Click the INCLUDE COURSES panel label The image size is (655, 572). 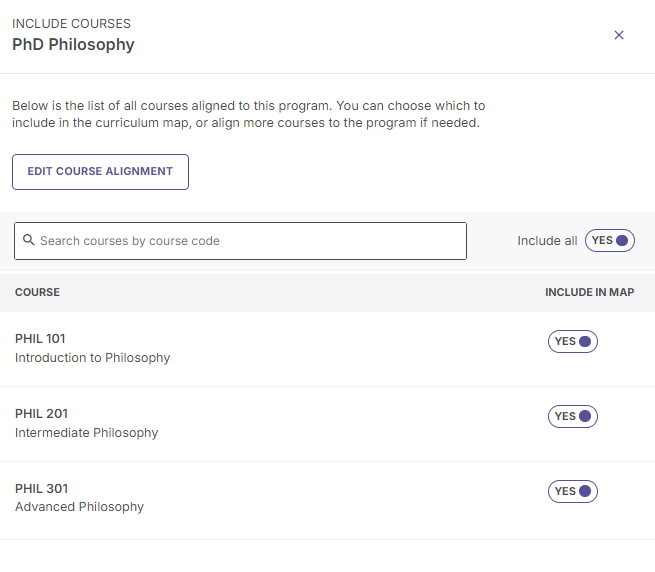click(x=71, y=24)
